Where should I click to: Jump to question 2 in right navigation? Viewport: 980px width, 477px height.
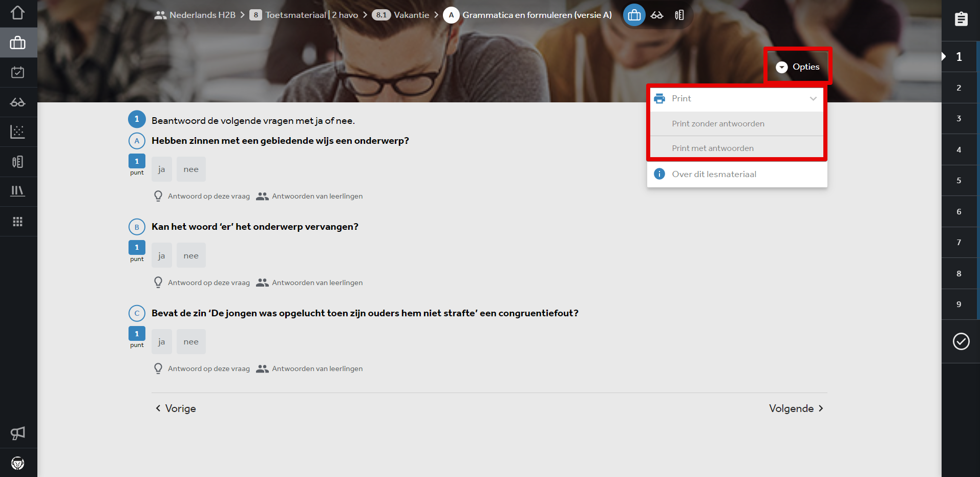pos(959,88)
